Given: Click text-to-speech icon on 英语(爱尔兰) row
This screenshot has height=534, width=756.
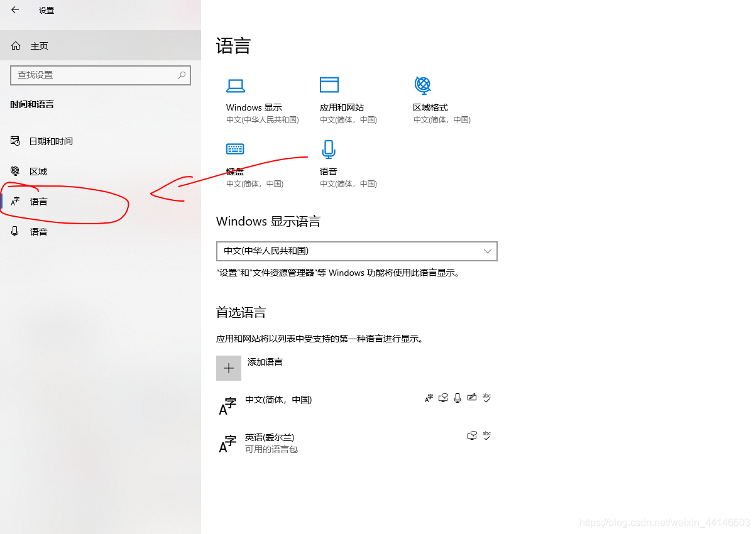Looking at the screenshot, I should [473, 435].
